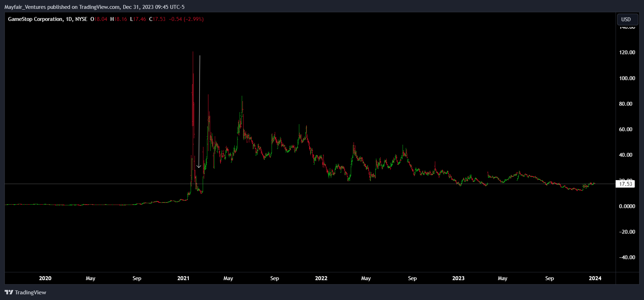Click the close value C17.53

point(157,19)
